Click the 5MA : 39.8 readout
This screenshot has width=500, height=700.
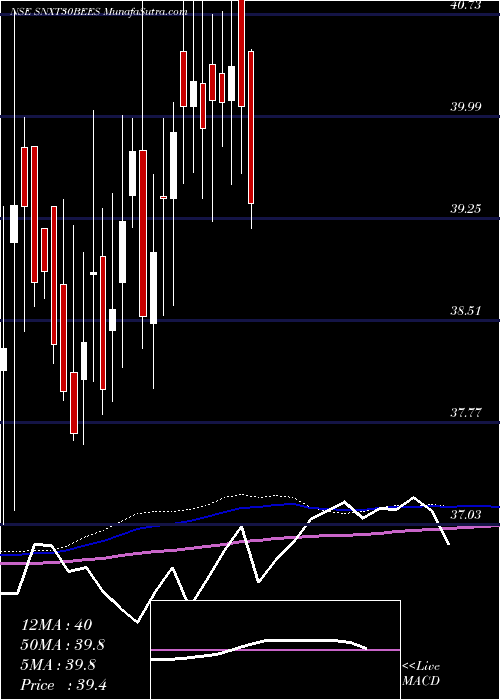pos(60,665)
